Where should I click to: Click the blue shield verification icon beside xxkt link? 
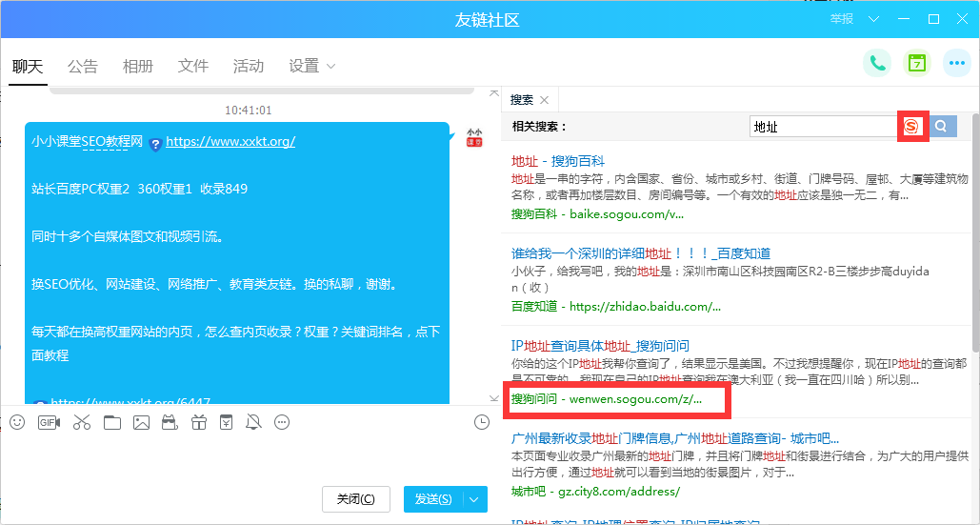point(155,145)
